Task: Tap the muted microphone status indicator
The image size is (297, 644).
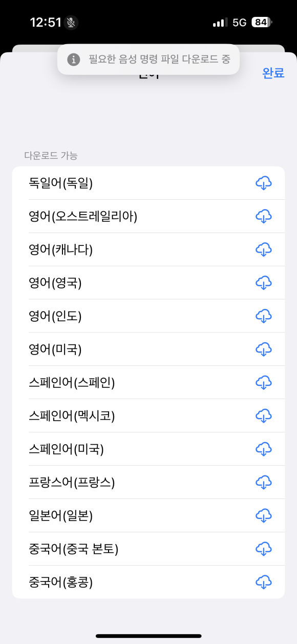Action: [71, 23]
